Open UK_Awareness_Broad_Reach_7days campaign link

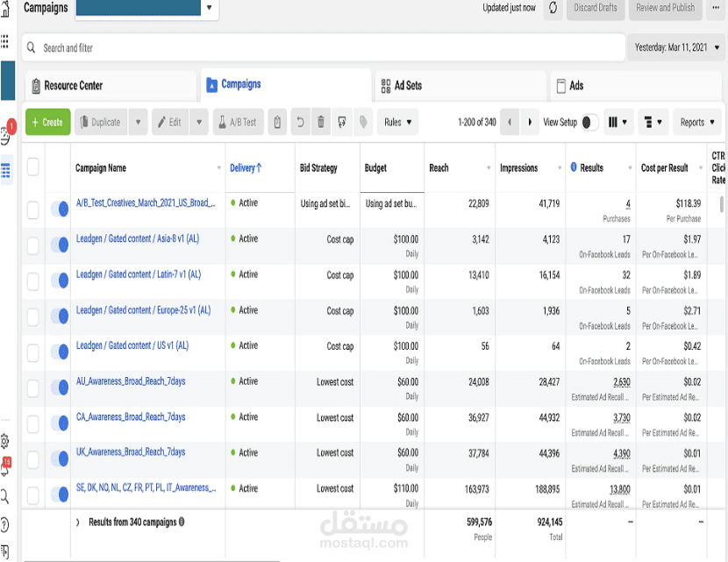tap(131, 452)
